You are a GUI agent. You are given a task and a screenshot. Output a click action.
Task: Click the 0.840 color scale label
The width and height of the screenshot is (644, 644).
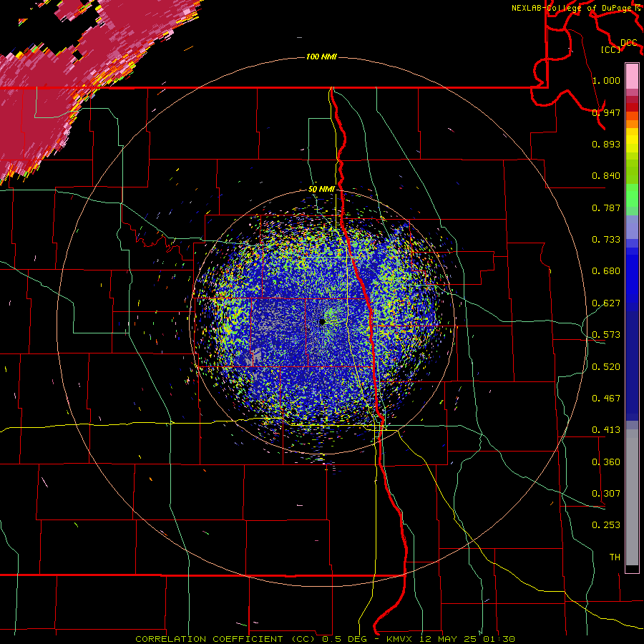pyautogui.click(x=606, y=176)
